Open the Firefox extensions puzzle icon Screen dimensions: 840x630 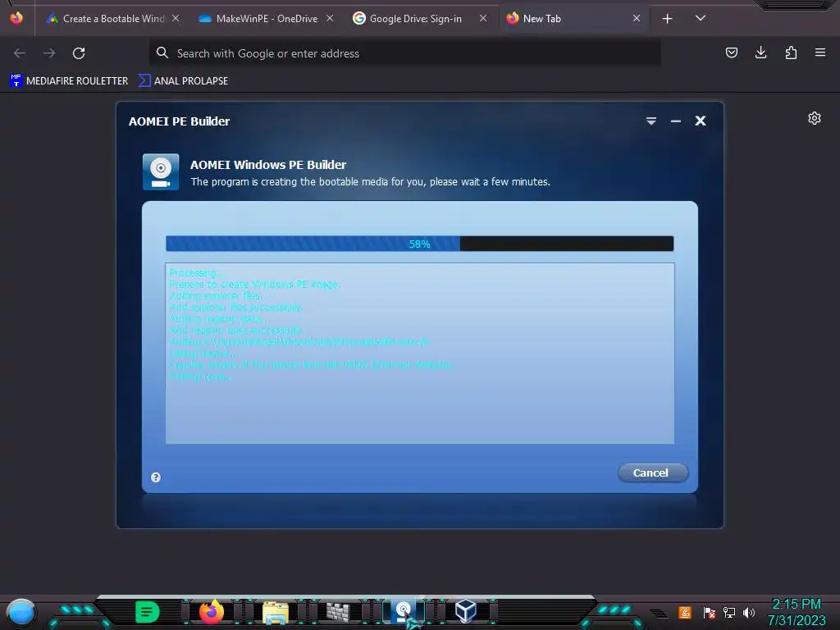[x=791, y=52]
